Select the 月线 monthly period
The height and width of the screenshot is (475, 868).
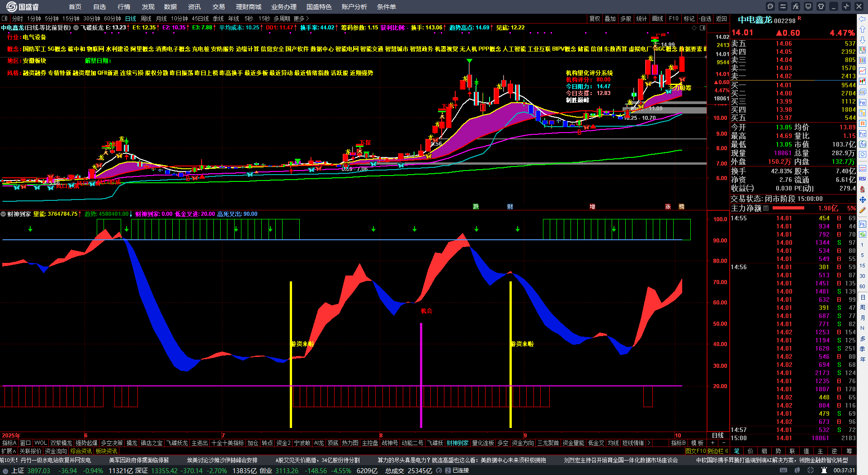click(161, 19)
